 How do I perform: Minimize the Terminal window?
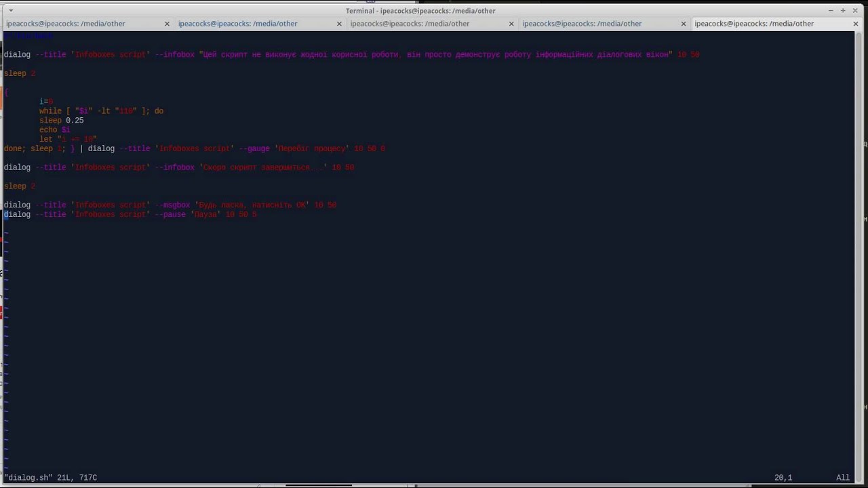[831, 10]
